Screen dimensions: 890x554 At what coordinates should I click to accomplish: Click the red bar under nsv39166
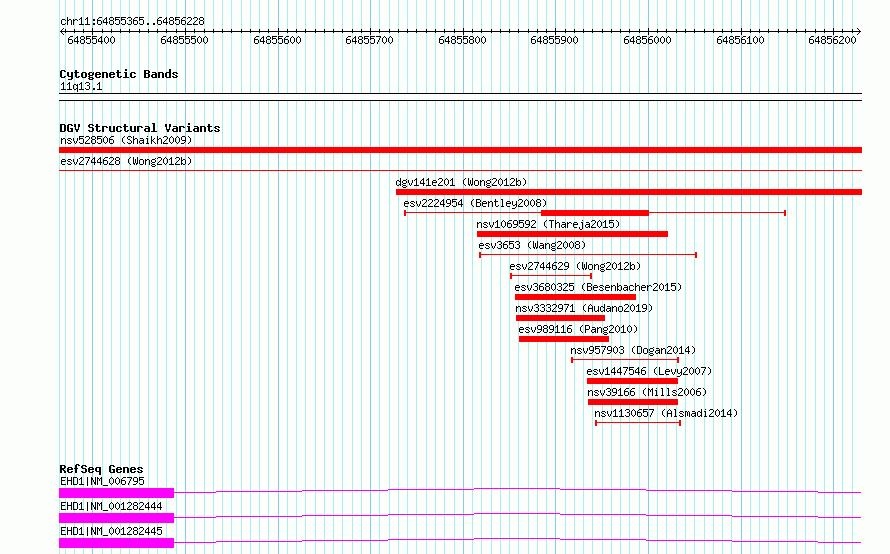click(633, 402)
